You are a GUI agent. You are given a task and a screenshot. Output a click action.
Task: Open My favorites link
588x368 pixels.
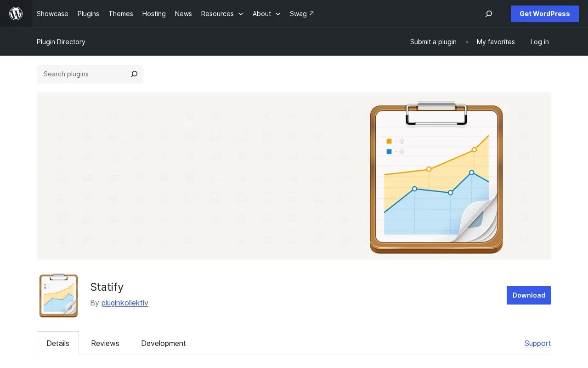click(x=496, y=42)
